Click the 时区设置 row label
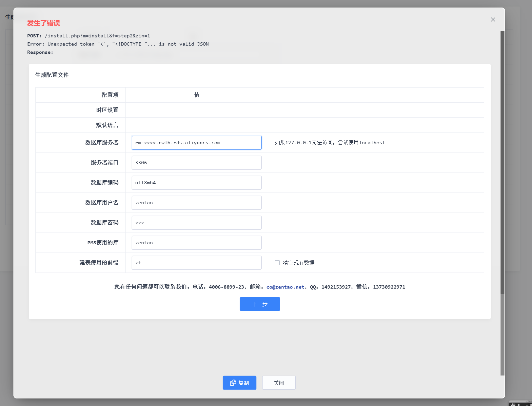The image size is (532, 406). (107, 110)
